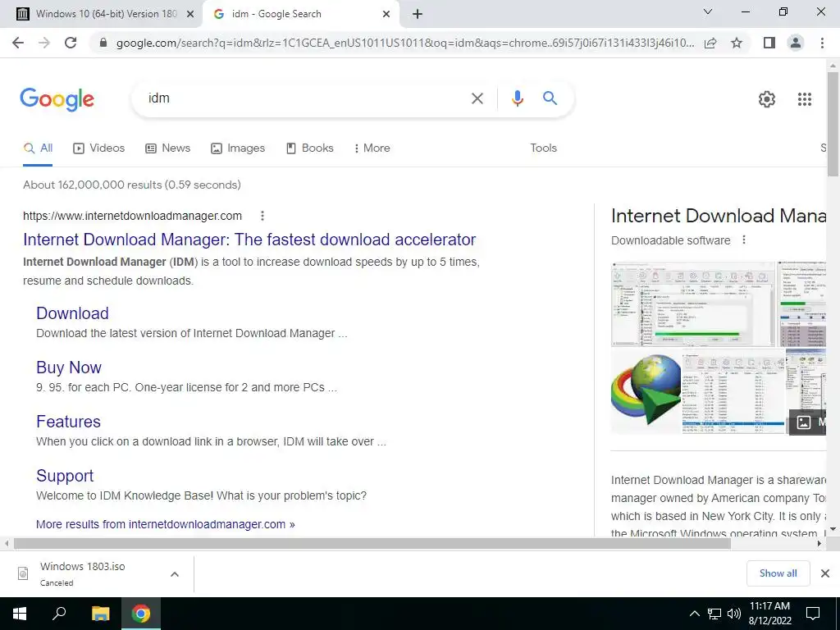Clear the search box with the X icon
The image size is (840, 630).
coord(477,98)
